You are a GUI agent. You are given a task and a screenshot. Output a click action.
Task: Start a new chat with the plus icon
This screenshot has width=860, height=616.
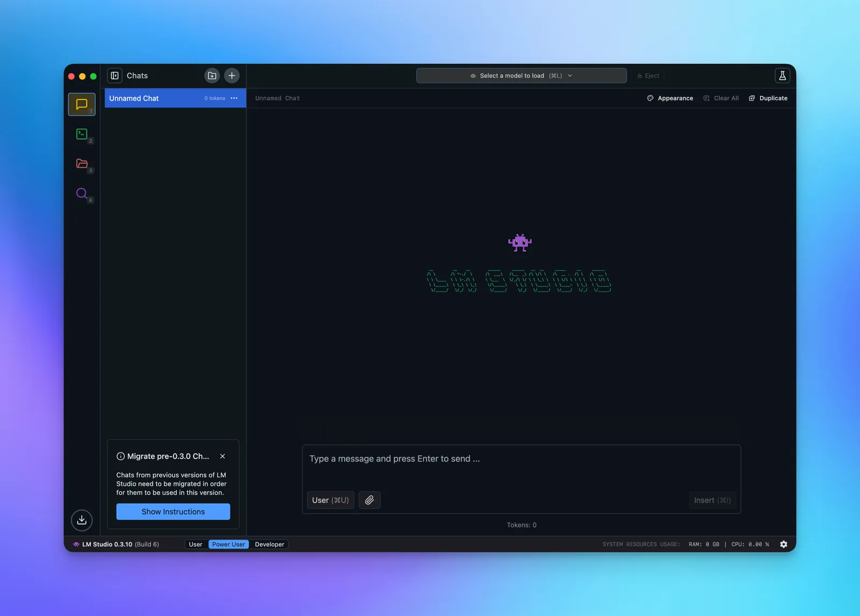(x=232, y=75)
